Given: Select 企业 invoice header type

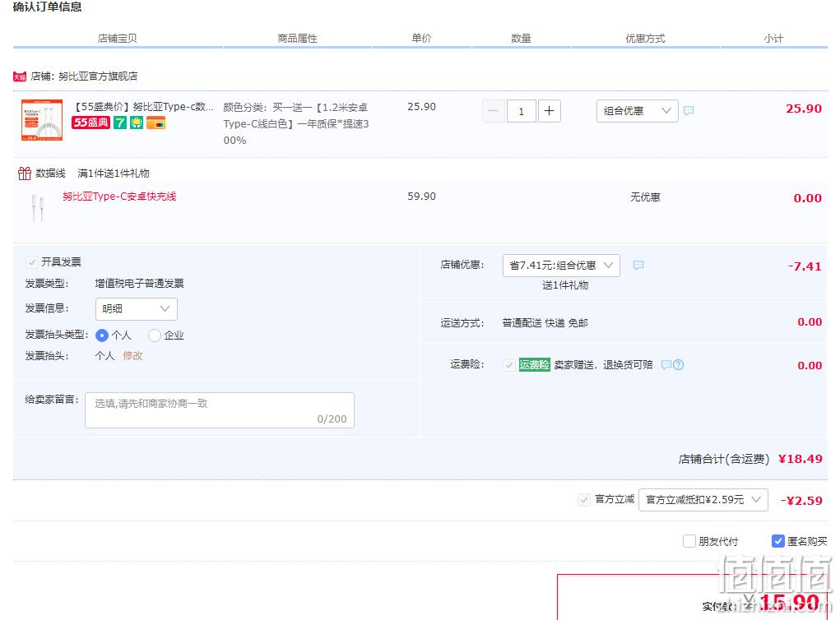Looking at the screenshot, I should (x=155, y=335).
